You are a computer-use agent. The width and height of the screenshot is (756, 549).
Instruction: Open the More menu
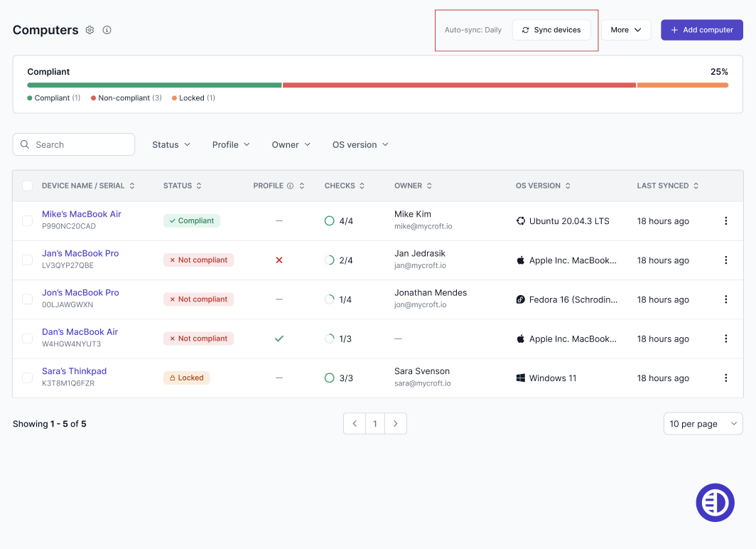point(626,30)
